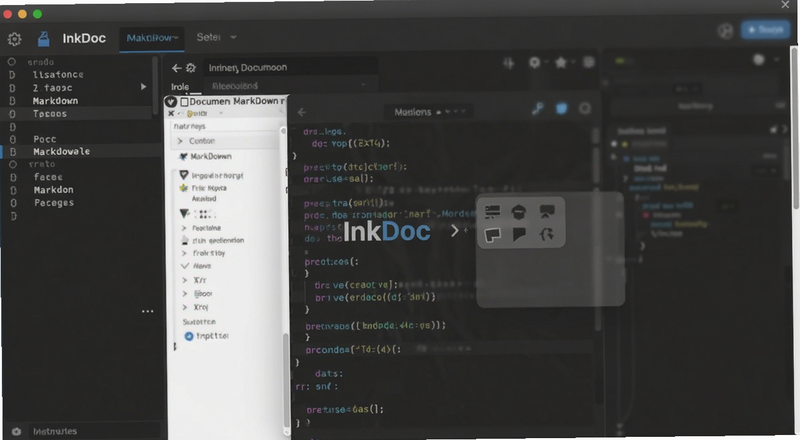Screen dimensions: 800x440
Task: Select bottom-right braces icon in overlay grid
Action: coord(546,234)
